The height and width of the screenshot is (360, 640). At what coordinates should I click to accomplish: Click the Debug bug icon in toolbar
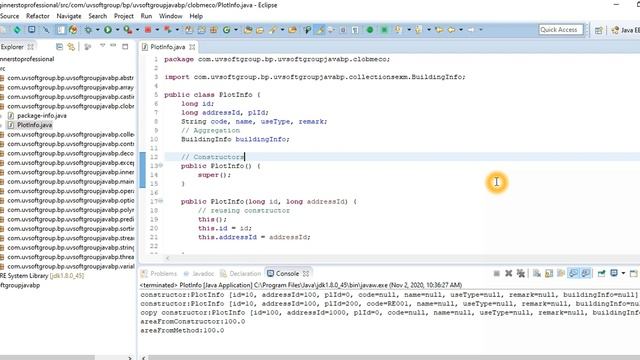coord(88,30)
